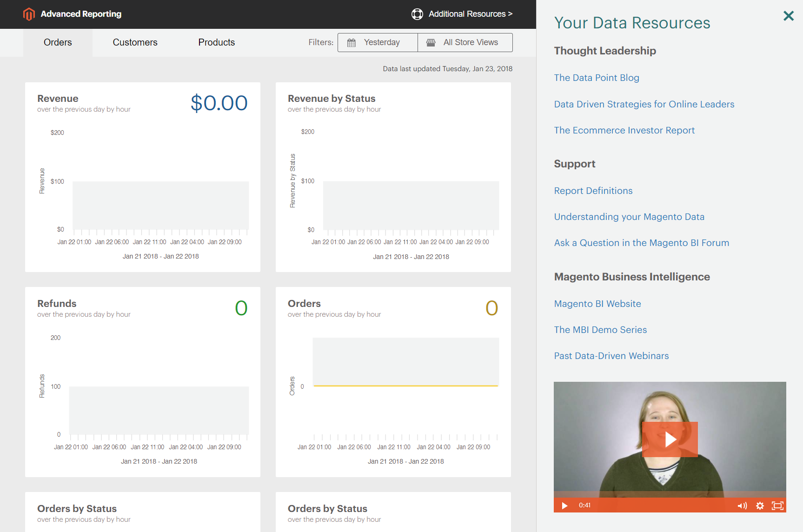Toggle the Yesterday date filter
This screenshot has width=803, height=532.
pyautogui.click(x=378, y=42)
